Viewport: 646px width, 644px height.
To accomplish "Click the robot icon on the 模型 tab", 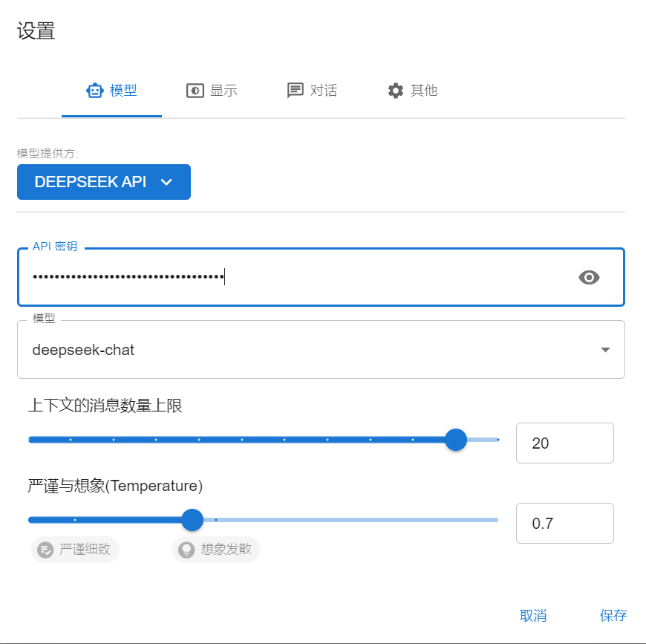I will coord(94,91).
